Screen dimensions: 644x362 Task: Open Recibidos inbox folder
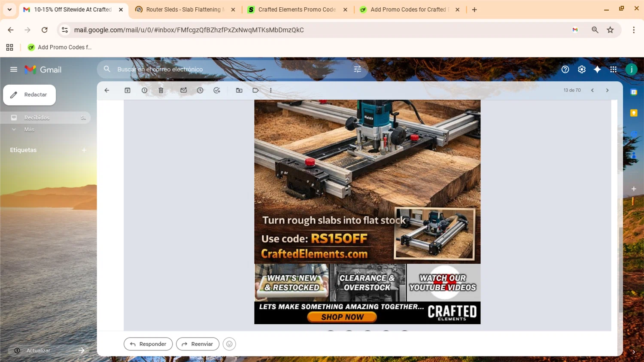pyautogui.click(x=45, y=118)
